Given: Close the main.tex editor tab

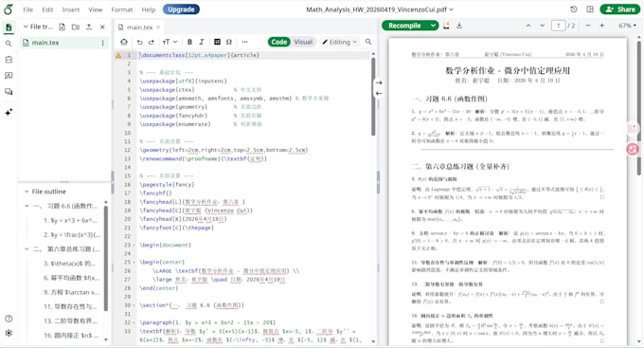Looking at the screenshot, I should 158,27.
